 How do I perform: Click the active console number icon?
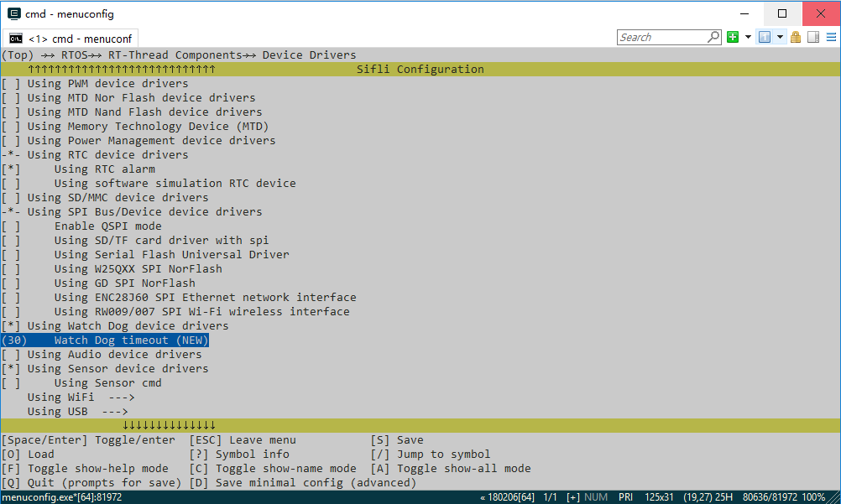coord(764,37)
